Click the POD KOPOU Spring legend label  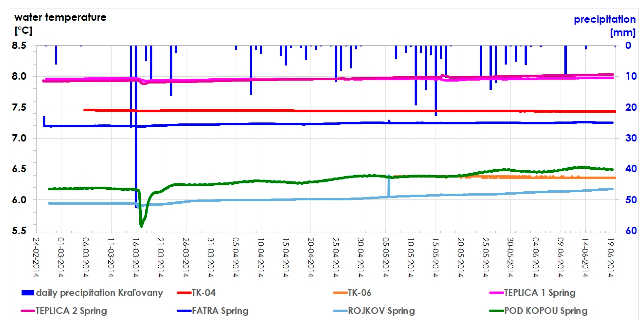click(x=546, y=311)
